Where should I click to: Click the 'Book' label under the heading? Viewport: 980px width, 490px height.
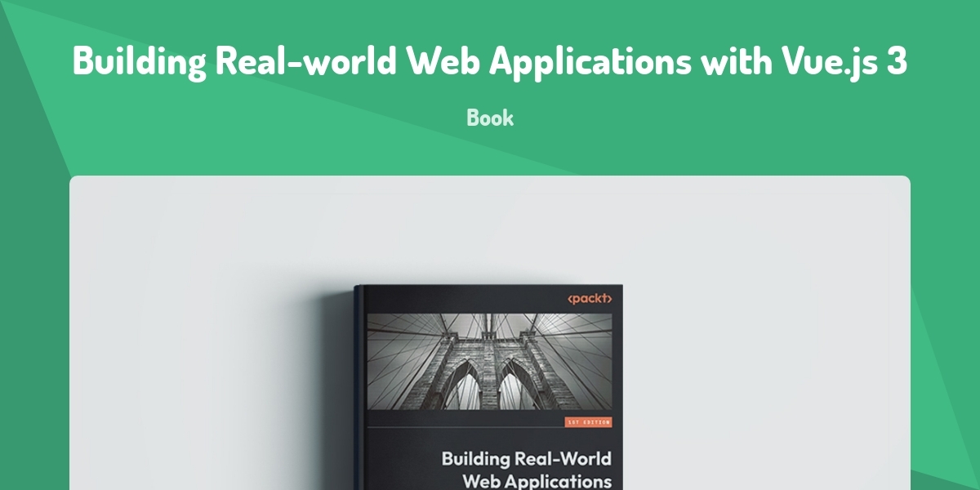(490, 118)
